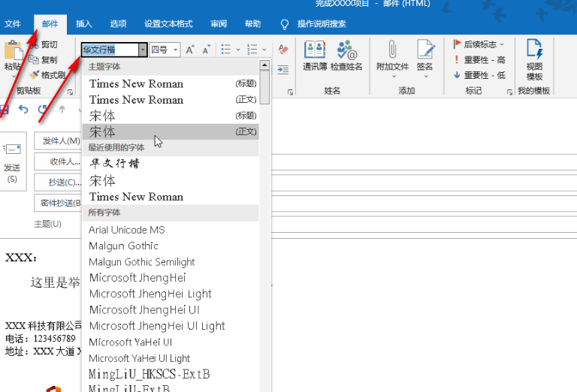Choose Malgun Gothic Semilight font
The image size is (577, 392).
(x=171, y=262)
